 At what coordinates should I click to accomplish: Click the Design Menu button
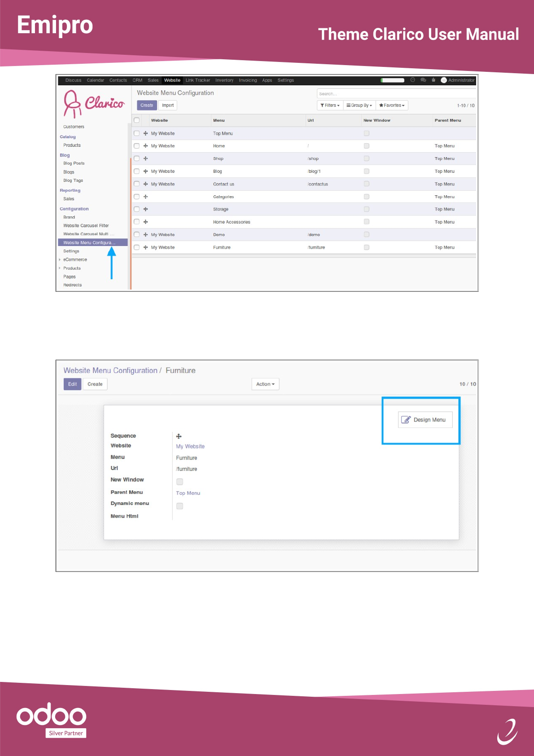(x=425, y=420)
